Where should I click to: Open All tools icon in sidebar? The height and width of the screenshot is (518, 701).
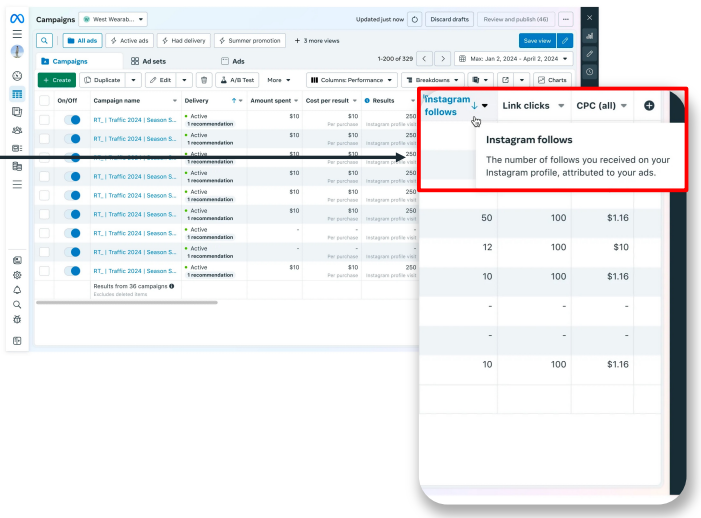(x=17, y=185)
